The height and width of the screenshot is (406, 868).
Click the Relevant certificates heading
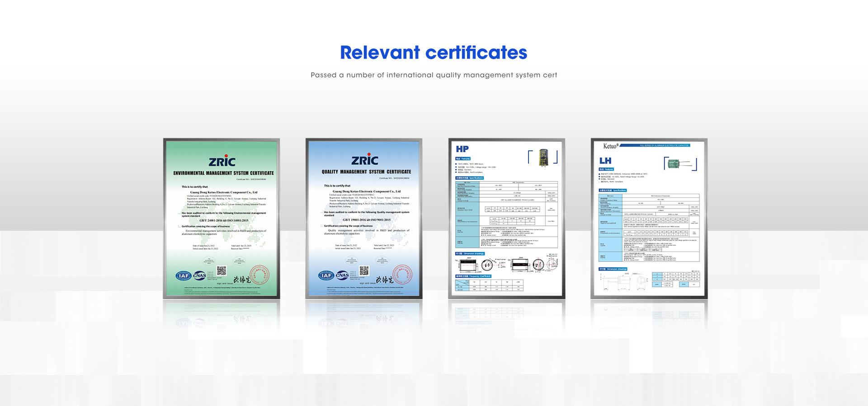click(434, 52)
